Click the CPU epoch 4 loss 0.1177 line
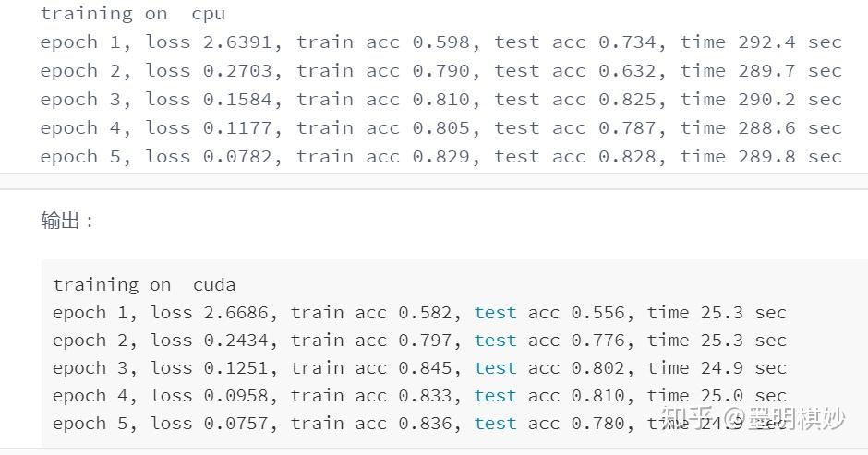Screen dimensions: 868x455 [440, 128]
